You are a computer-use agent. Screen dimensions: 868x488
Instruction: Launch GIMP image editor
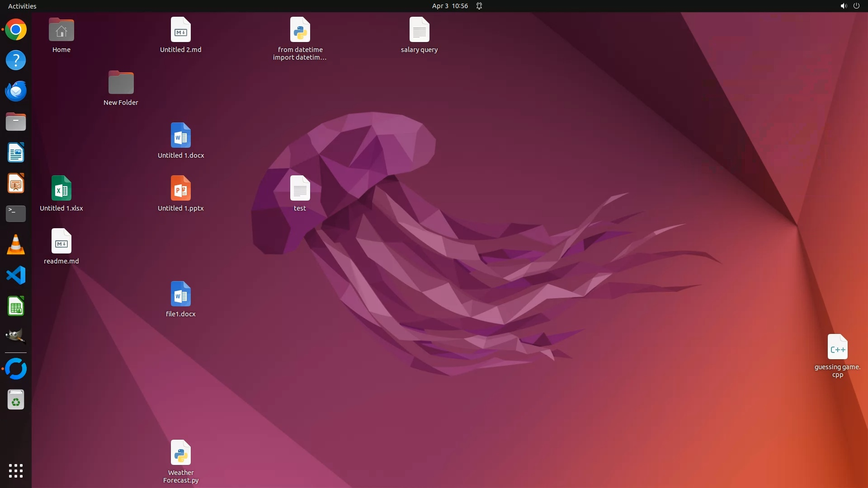pos(16,336)
